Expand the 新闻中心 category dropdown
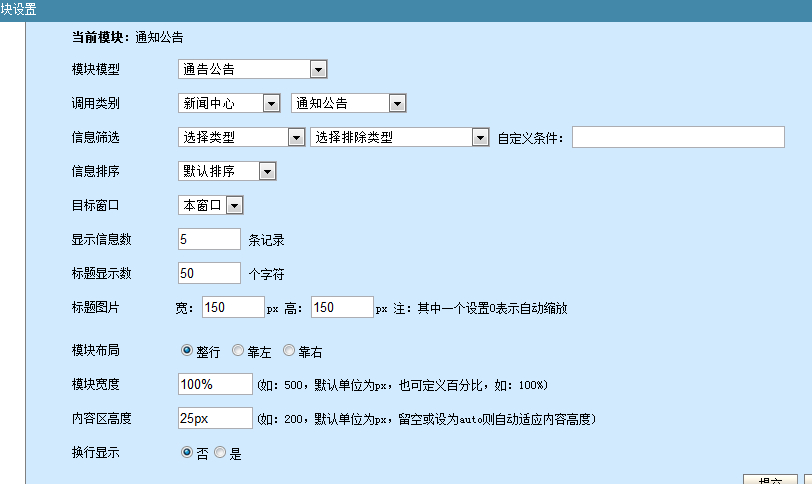Image resolution: width=812 pixels, height=484 pixels. pos(229,103)
